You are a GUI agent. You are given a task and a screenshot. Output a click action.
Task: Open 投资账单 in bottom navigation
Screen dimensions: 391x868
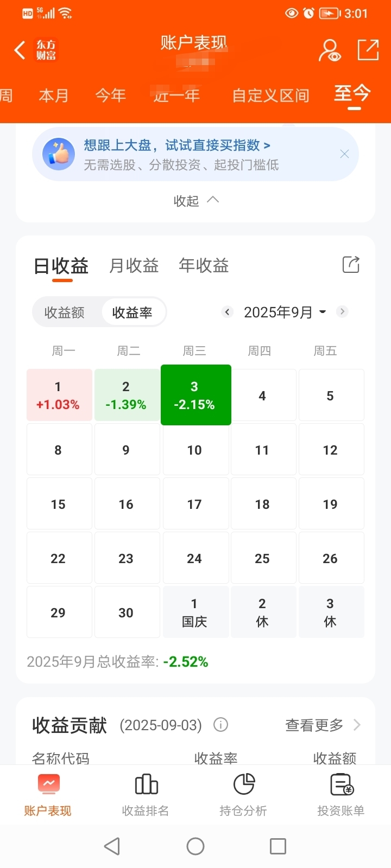coord(341,795)
